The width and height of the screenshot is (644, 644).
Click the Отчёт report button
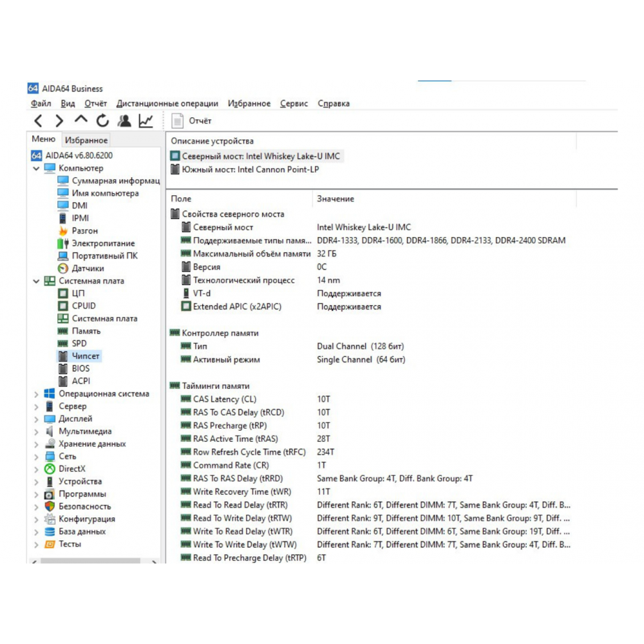pos(191,121)
